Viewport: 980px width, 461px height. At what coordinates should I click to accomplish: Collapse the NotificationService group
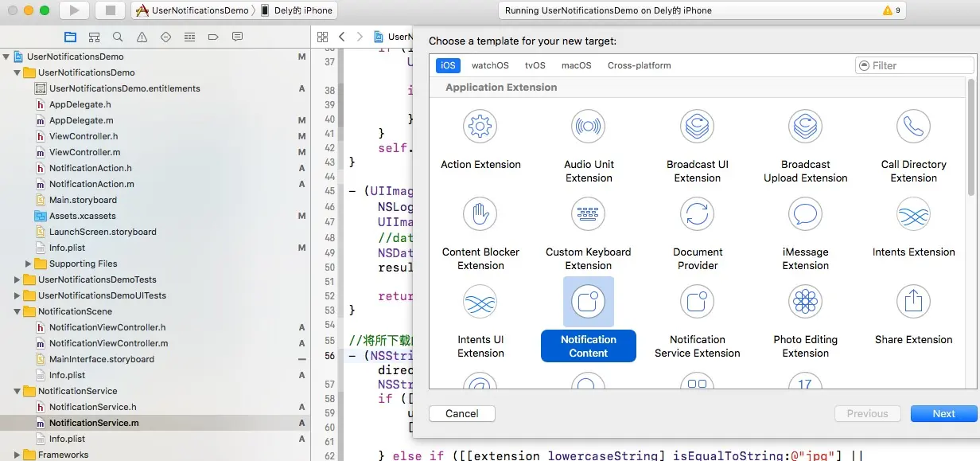(x=17, y=391)
